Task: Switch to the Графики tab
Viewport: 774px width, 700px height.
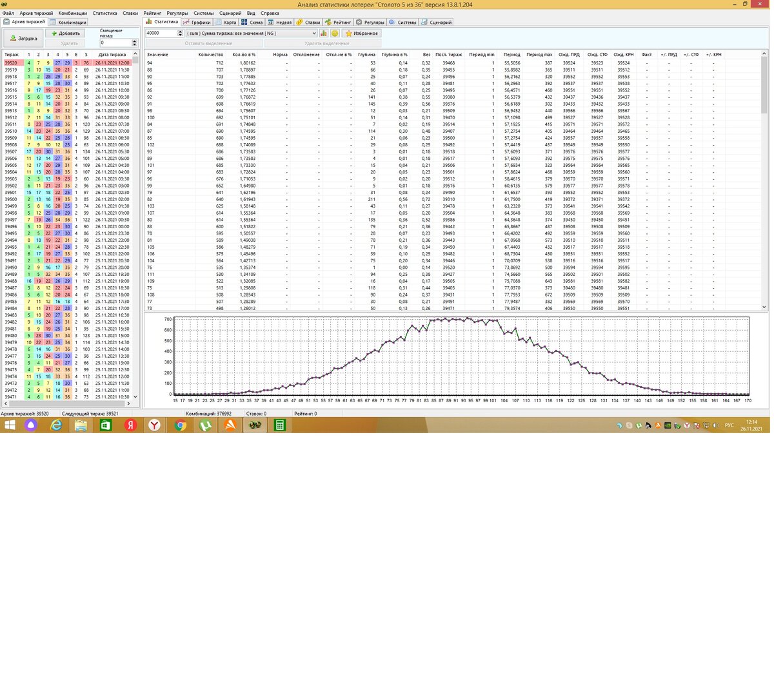Action: [x=197, y=22]
